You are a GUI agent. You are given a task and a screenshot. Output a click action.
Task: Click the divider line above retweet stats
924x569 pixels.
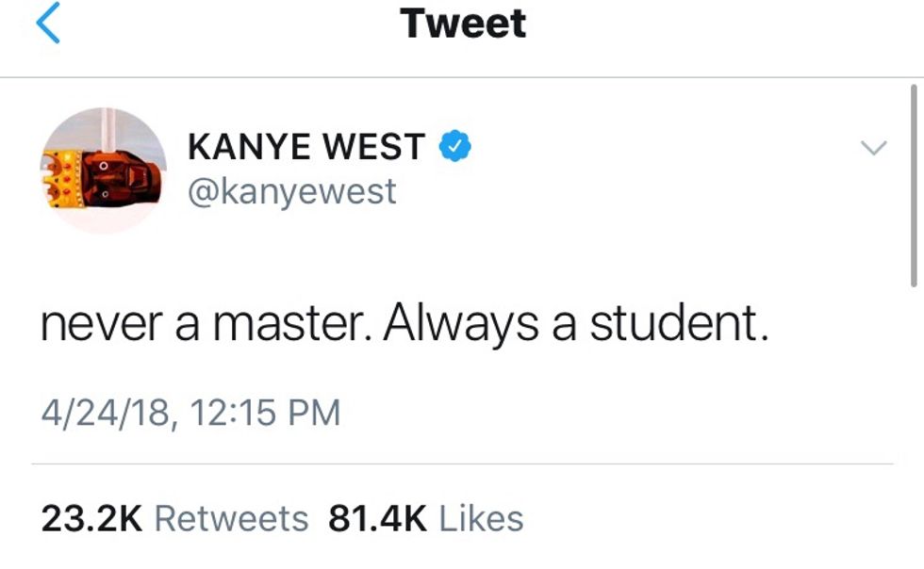[x=462, y=464]
